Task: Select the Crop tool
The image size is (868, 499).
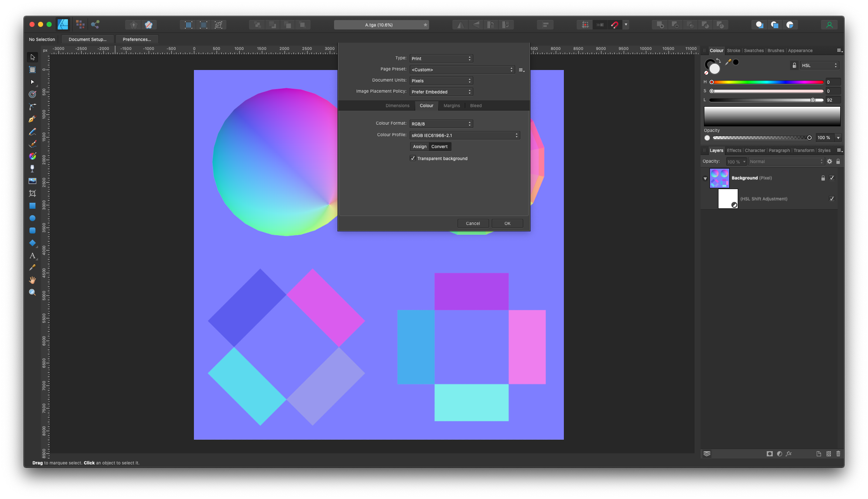Action: point(32,193)
